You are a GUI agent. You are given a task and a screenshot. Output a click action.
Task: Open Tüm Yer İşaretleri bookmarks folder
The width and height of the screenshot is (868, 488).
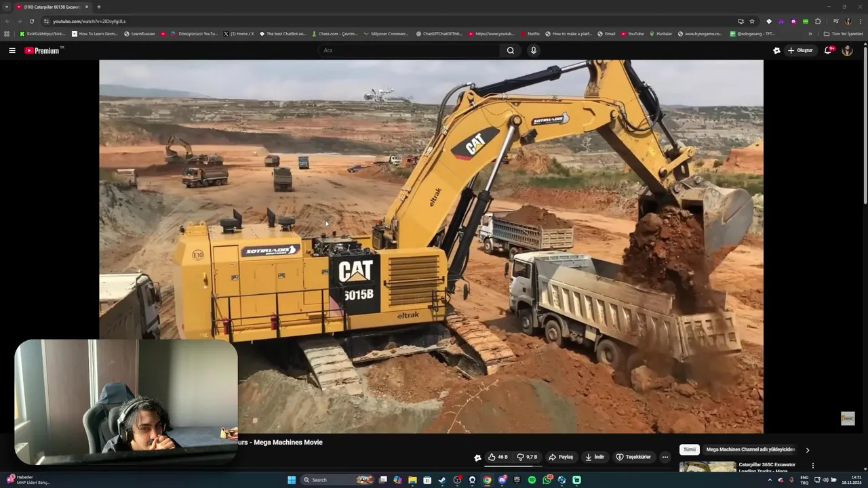[x=843, y=33]
